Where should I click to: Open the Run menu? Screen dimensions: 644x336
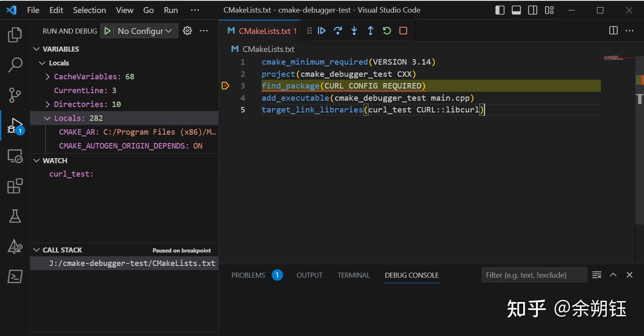(170, 10)
